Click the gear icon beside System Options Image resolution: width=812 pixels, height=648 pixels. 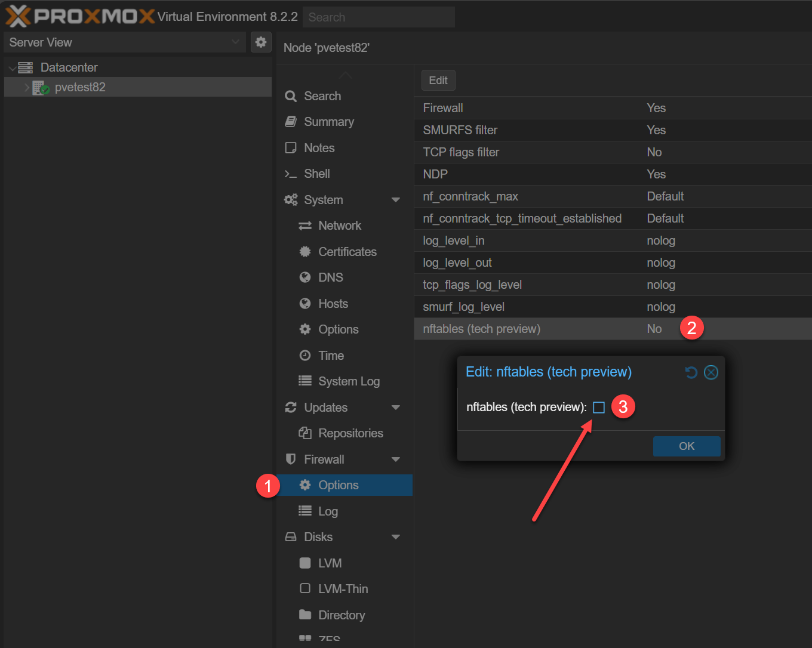click(x=305, y=329)
